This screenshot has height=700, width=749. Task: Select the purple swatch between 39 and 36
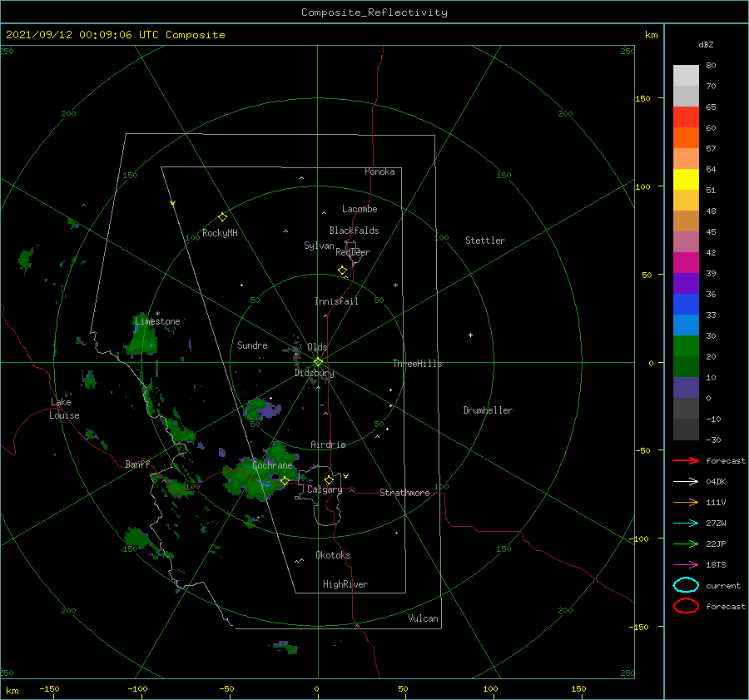(x=686, y=284)
